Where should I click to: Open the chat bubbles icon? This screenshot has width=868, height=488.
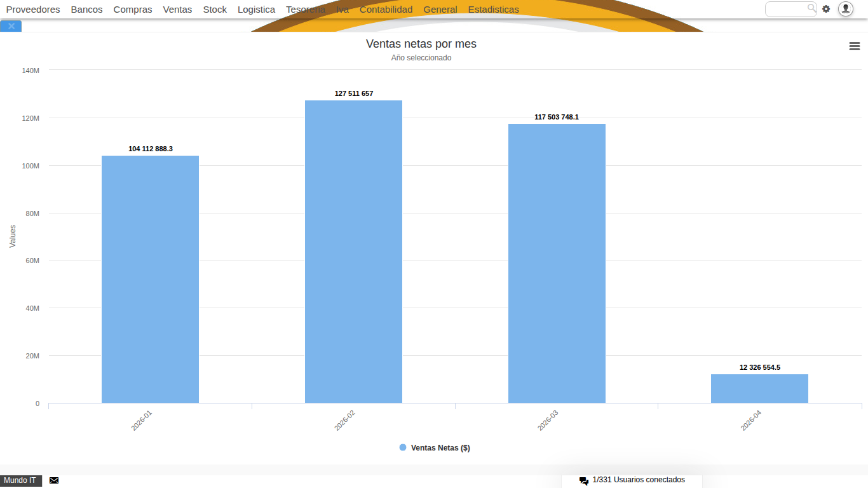[x=583, y=481]
